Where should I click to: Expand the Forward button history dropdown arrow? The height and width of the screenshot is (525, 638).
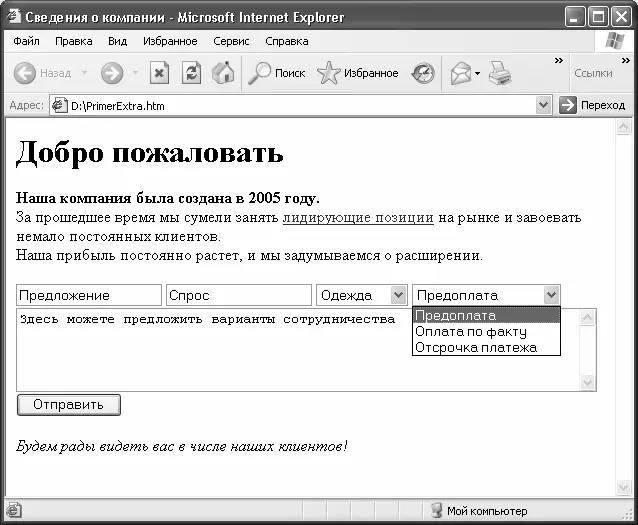pos(135,73)
